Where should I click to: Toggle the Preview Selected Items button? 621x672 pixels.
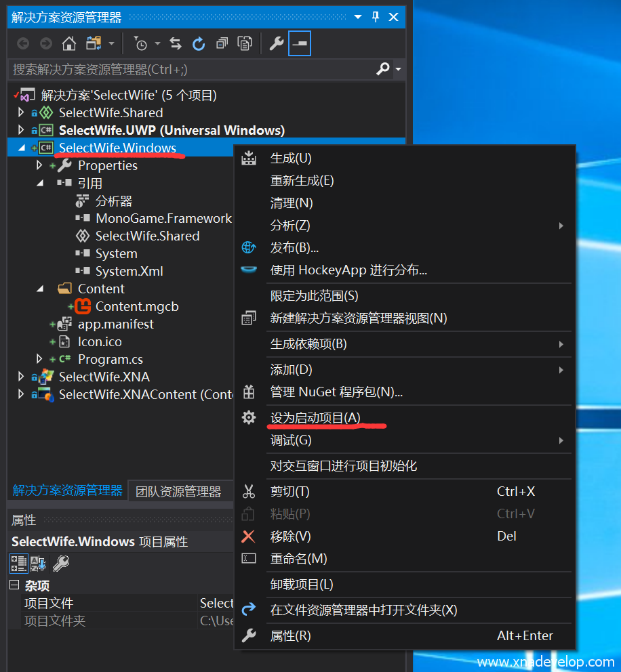[299, 44]
